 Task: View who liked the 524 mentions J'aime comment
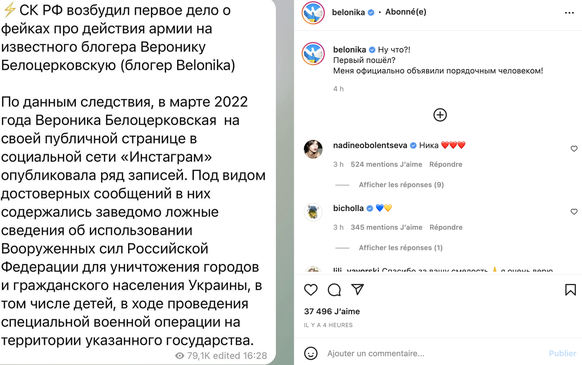pos(386,164)
